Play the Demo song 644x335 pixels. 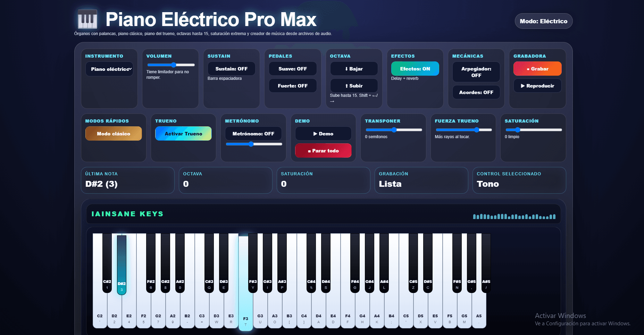(323, 134)
